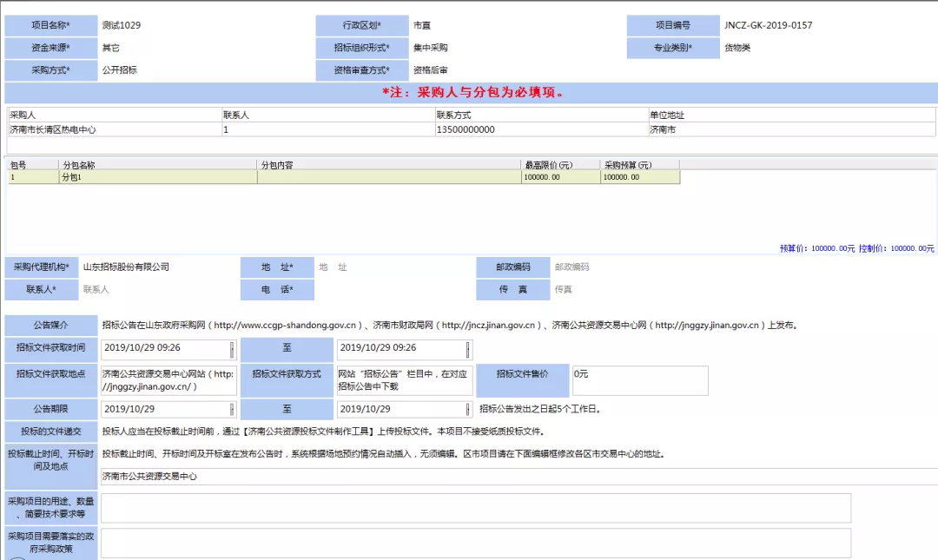
Task: Click the 采购项目的用途、数量 text area
Action: (x=476, y=508)
